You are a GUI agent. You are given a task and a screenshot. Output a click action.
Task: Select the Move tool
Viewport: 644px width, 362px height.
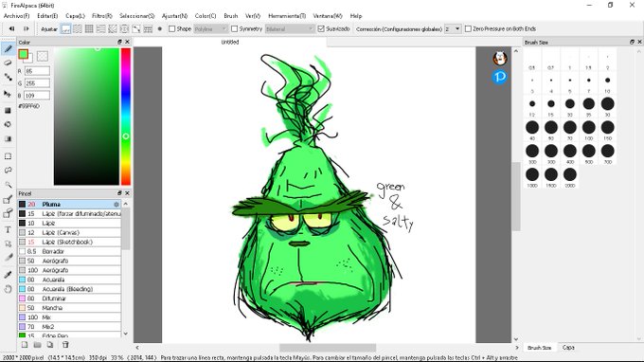8,94
